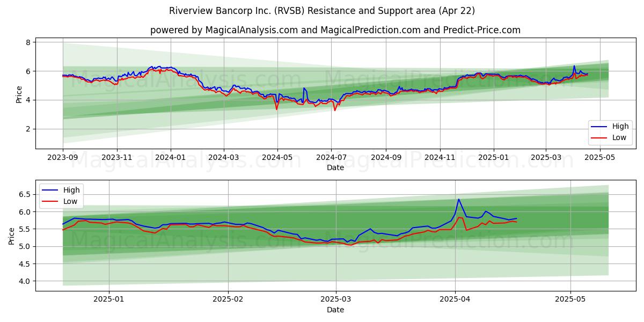Click 'Low' in the bottom chart legend

(70, 201)
